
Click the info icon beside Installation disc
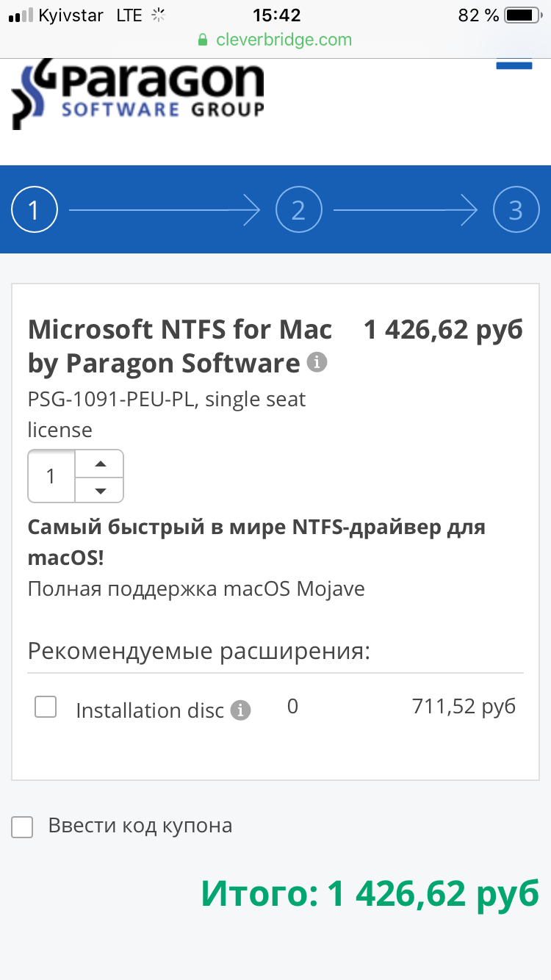tap(240, 710)
